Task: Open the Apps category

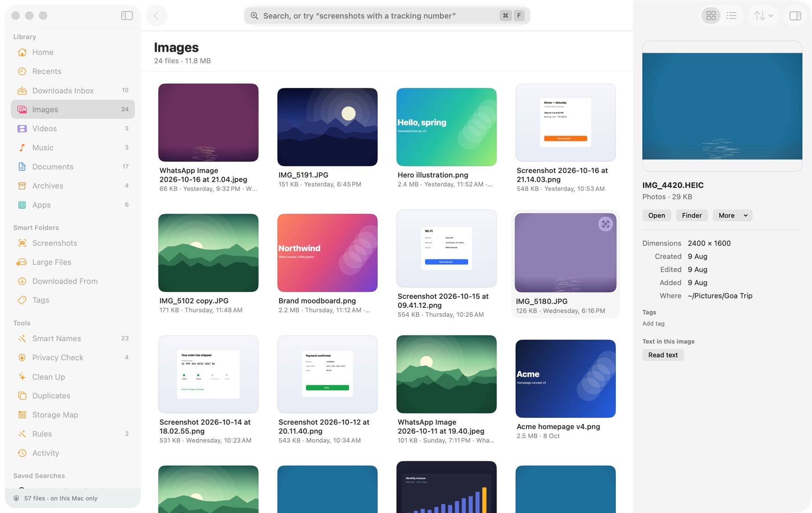Action: pos(73,205)
